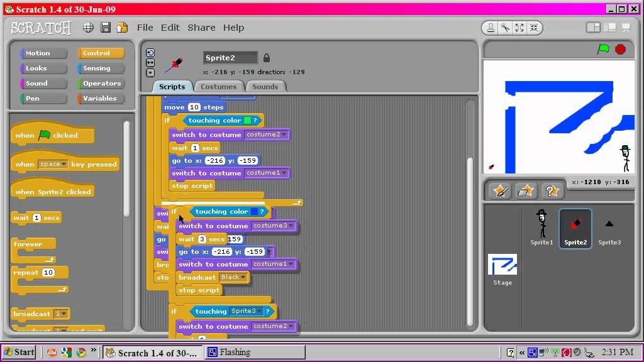Click the 'when green flag clicked' block
The image size is (644, 362).
53,134
